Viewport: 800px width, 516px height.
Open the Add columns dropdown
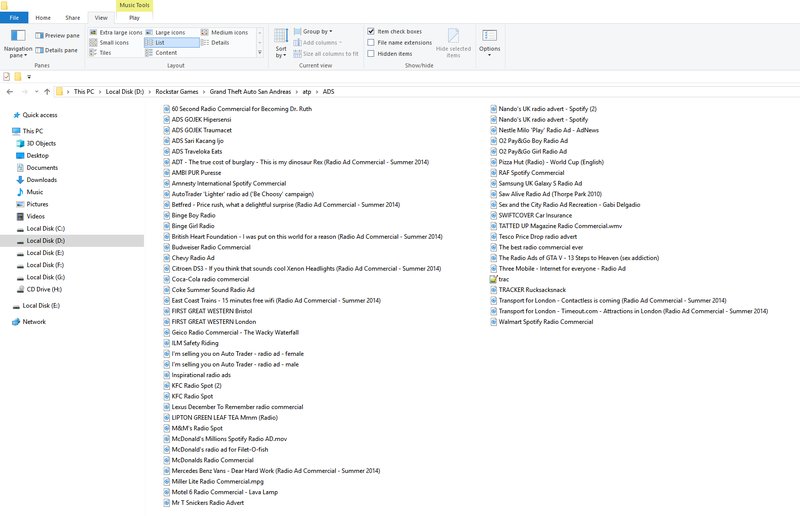(x=317, y=42)
